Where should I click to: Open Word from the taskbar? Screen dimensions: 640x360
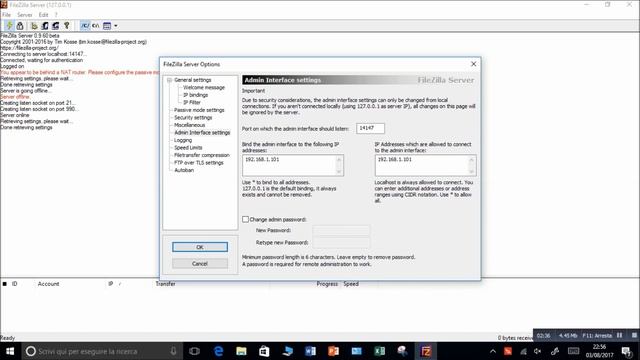coord(310,351)
